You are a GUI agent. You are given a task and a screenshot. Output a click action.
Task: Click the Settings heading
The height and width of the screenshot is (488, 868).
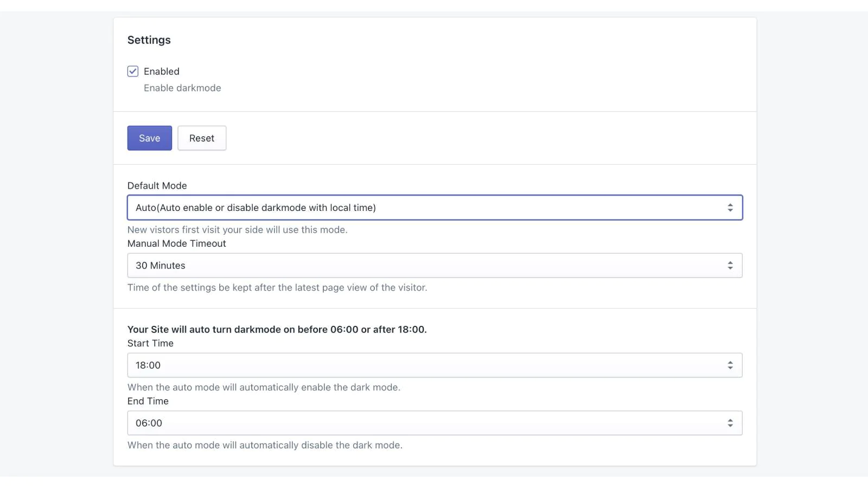149,40
